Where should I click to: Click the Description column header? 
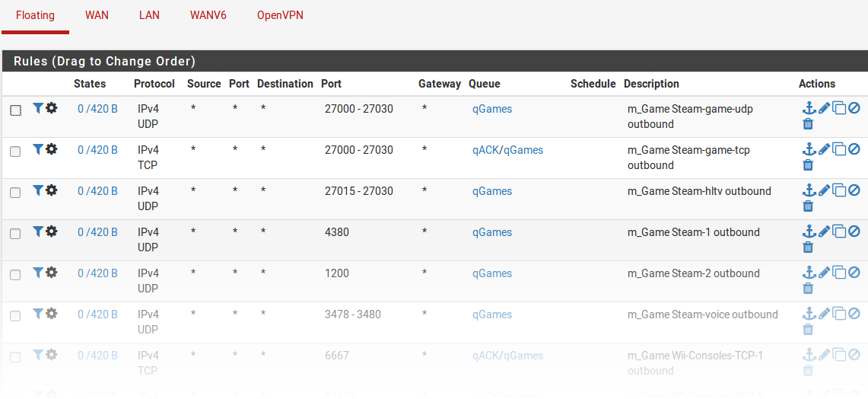pos(651,84)
